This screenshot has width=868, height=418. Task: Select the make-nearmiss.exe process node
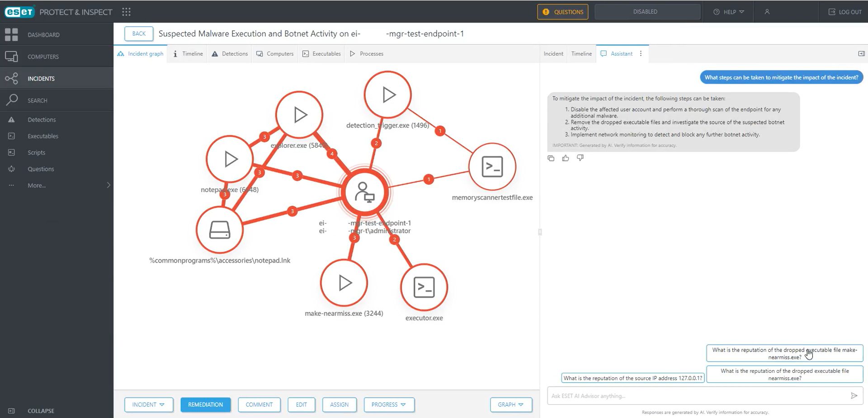pos(344,283)
